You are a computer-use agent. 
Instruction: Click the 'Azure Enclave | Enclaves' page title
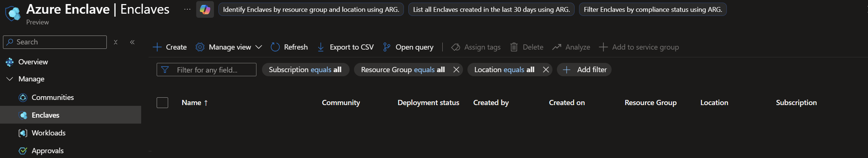pyautogui.click(x=98, y=9)
